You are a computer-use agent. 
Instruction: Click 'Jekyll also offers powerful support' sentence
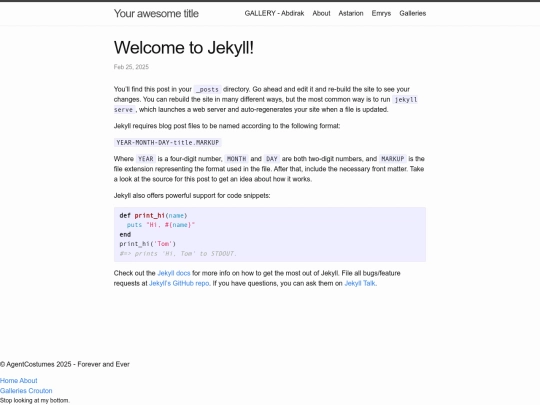[x=192, y=196]
